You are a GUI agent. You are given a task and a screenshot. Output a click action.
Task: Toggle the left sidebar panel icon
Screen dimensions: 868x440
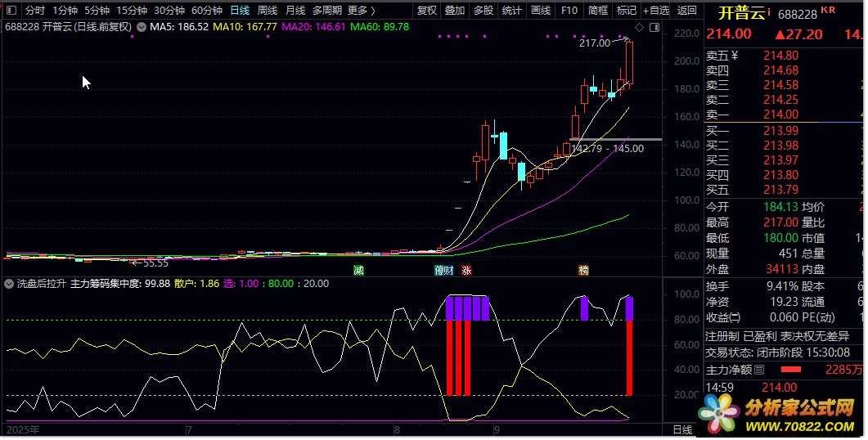click(11, 11)
